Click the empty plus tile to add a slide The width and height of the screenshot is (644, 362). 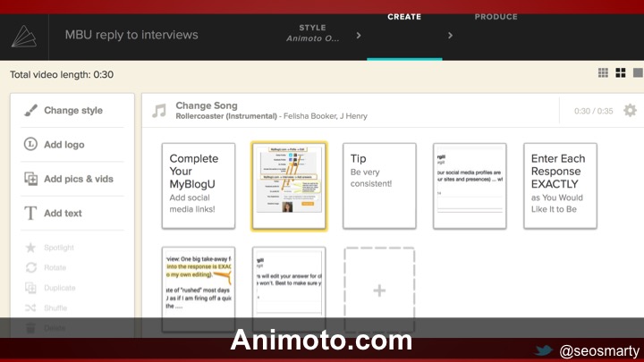coord(379,290)
